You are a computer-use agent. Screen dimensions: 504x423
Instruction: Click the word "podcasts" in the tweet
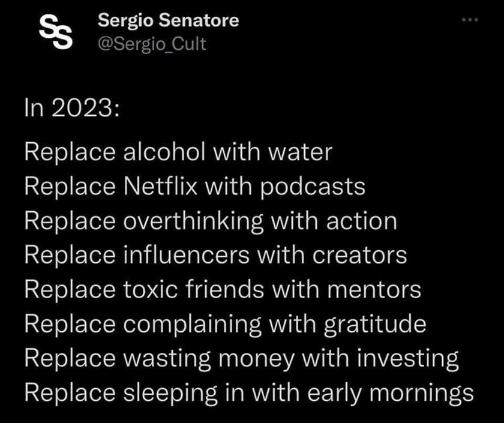313,187
